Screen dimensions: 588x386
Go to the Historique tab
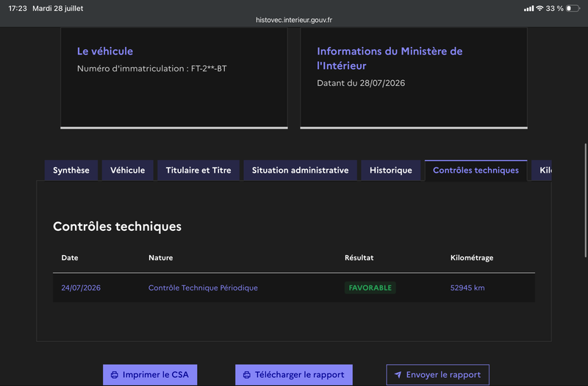(x=391, y=171)
